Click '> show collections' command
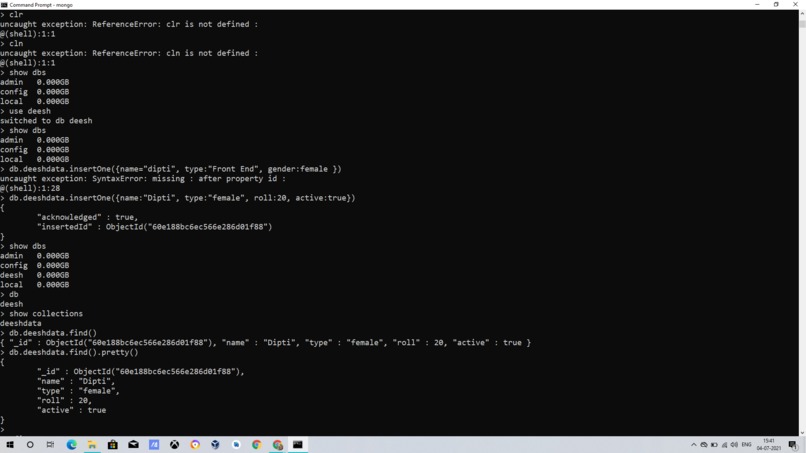The width and height of the screenshot is (806, 453). coord(42,314)
